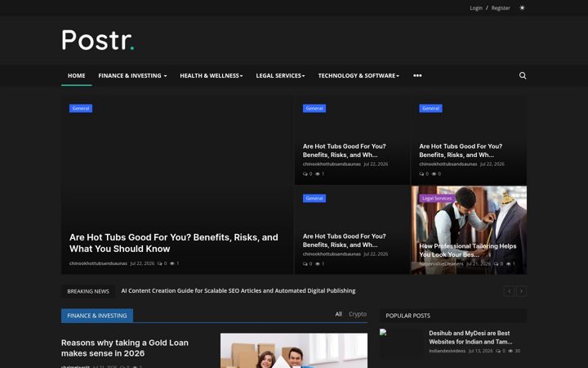Expand the Health & Wellness menu

pyautogui.click(x=212, y=75)
